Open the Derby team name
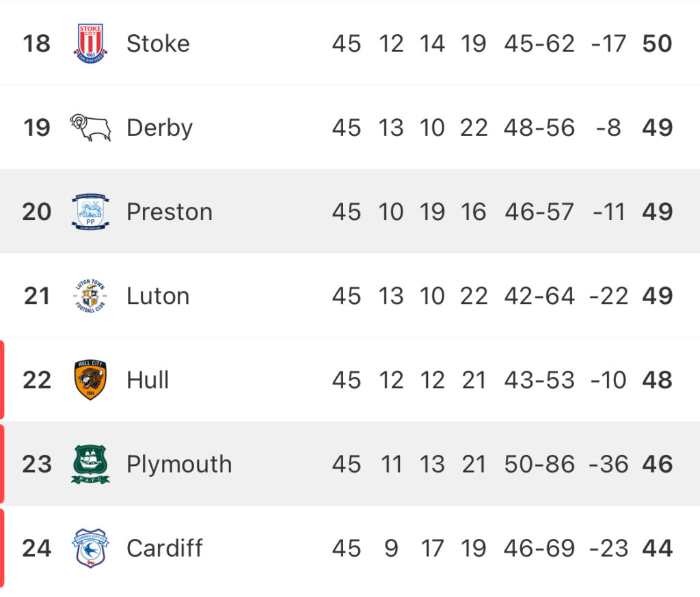Screen dimensions: 700x597 point(159,128)
